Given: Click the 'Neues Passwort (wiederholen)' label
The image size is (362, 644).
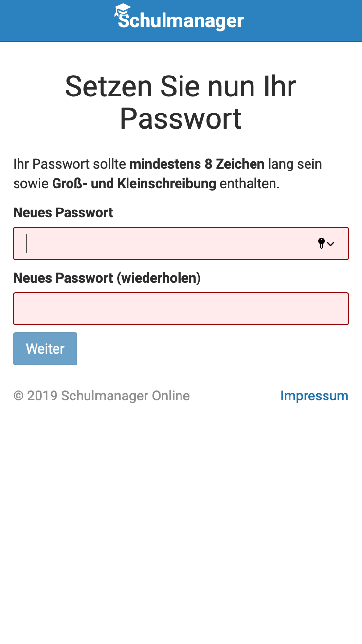Looking at the screenshot, I should pos(107,278).
